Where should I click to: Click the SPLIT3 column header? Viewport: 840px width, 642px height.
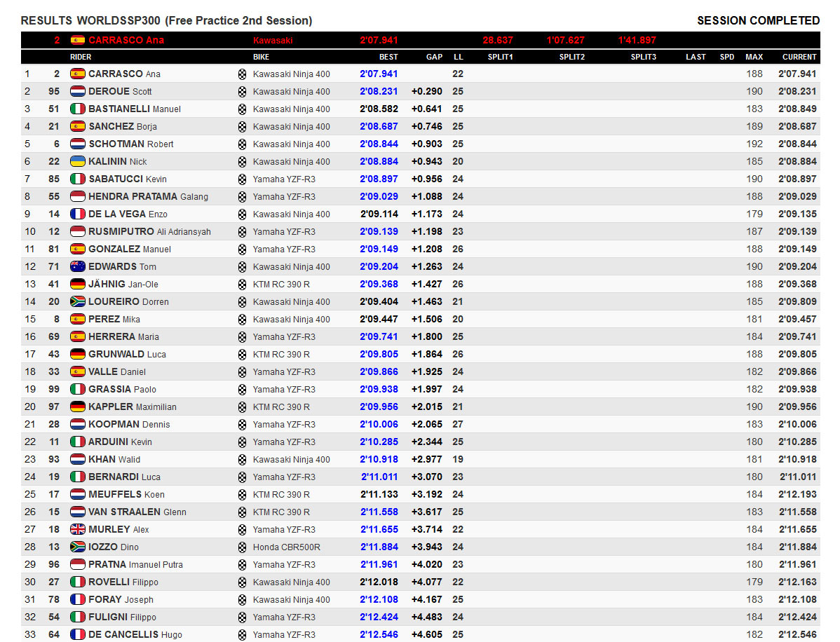644,57
